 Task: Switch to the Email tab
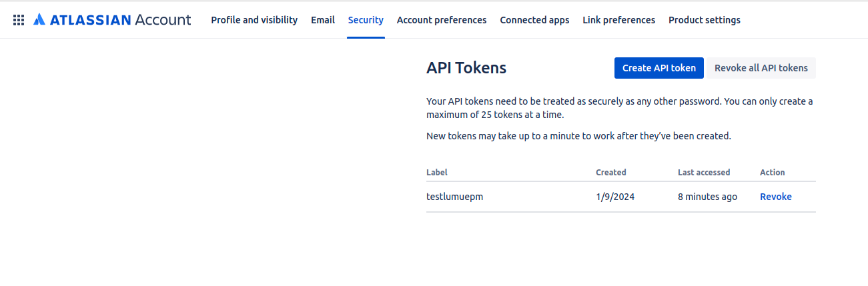(323, 20)
